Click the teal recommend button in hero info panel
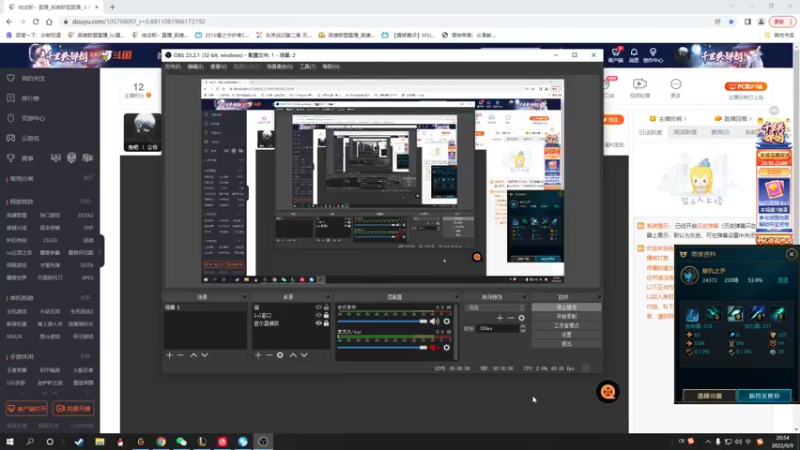The height and width of the screenshot is (450, 800). (764, 396)
